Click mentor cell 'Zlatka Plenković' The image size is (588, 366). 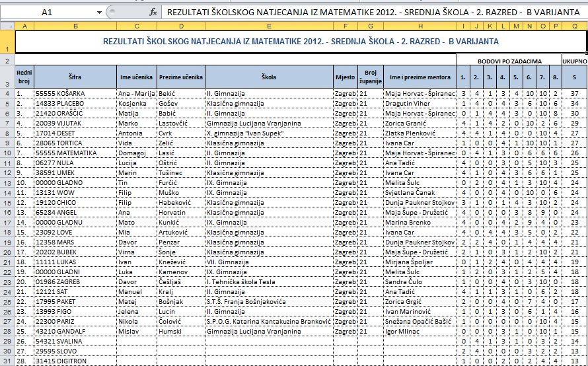click(x=420, y=133)
